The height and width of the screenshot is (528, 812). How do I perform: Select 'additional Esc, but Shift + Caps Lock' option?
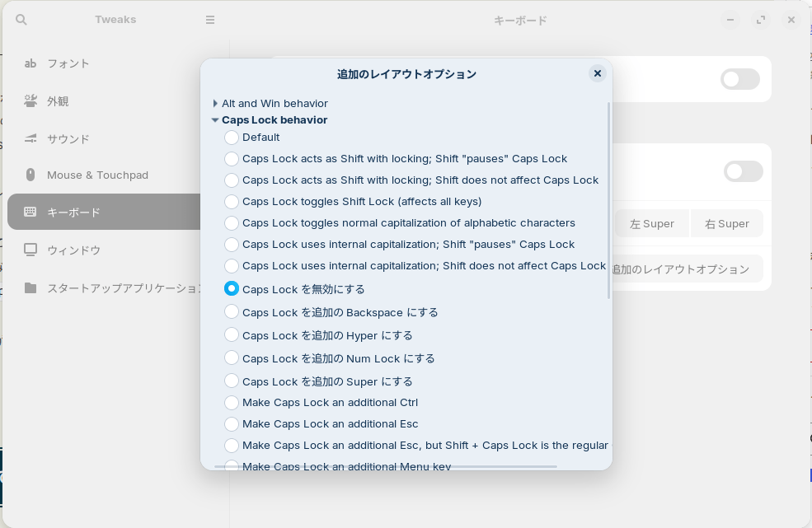[x=232, y=445]
